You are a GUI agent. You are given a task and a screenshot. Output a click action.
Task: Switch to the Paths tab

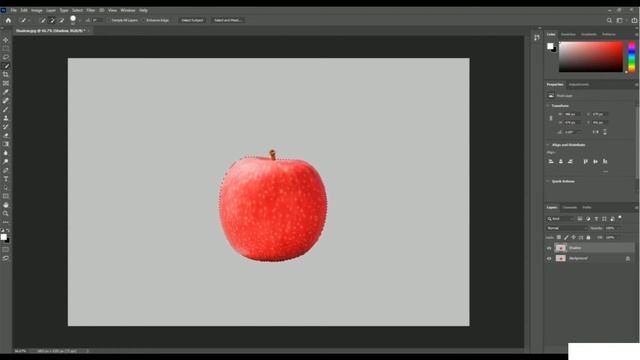pyautogui.click(x=587, y=207)
